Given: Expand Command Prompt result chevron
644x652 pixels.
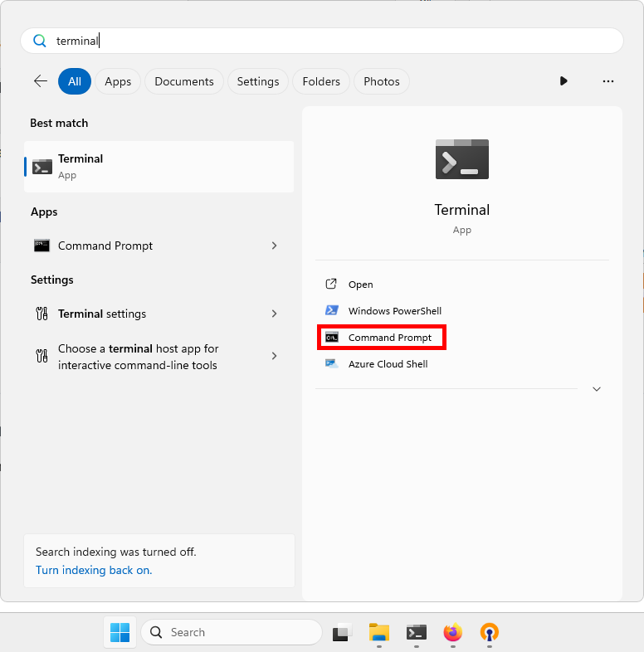Looking at the screenshot, I should [274, 246].
